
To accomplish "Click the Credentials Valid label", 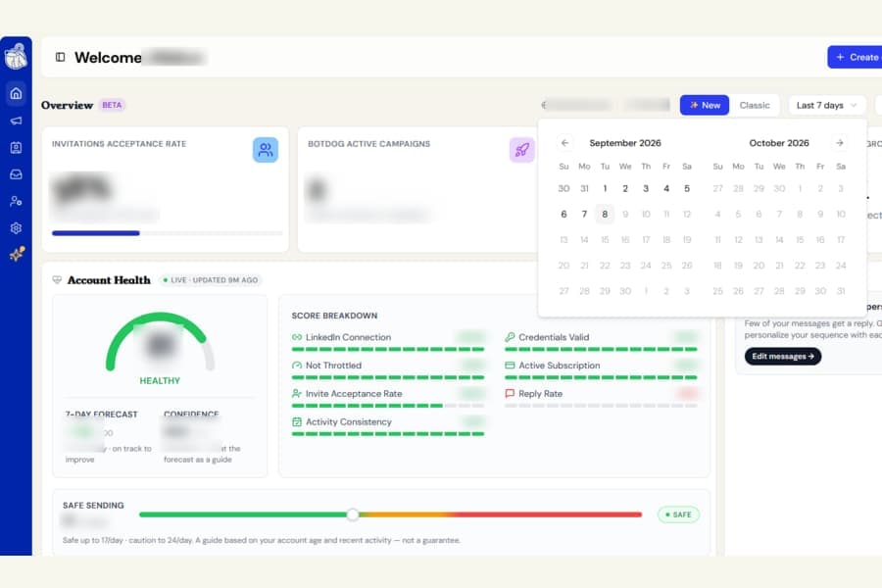I will 554,337.
